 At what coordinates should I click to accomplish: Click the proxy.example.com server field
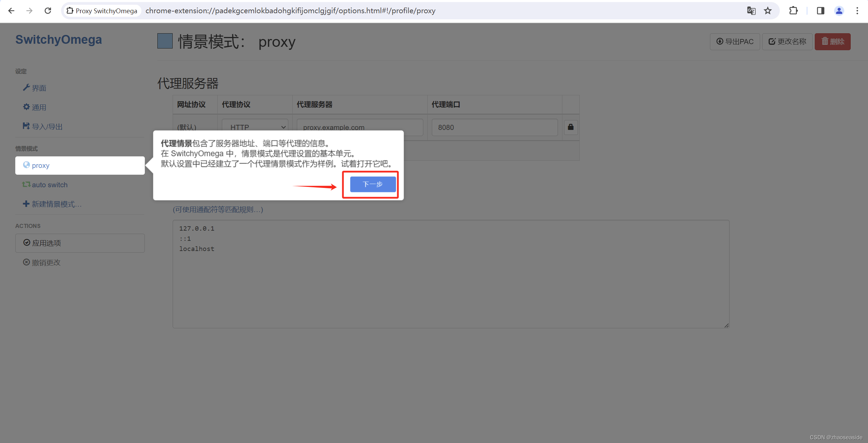click(x=360, y=127)
